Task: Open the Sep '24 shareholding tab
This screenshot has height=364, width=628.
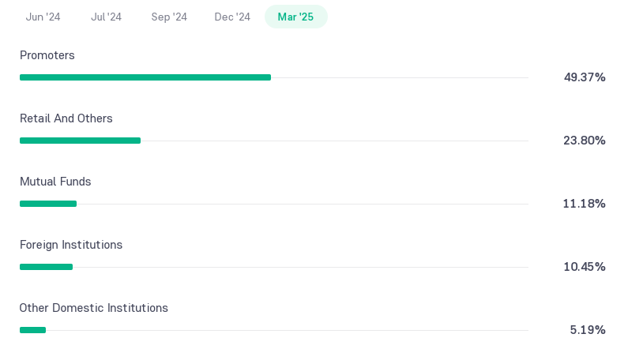Action: pyautogui.click(x=169, y=17)
